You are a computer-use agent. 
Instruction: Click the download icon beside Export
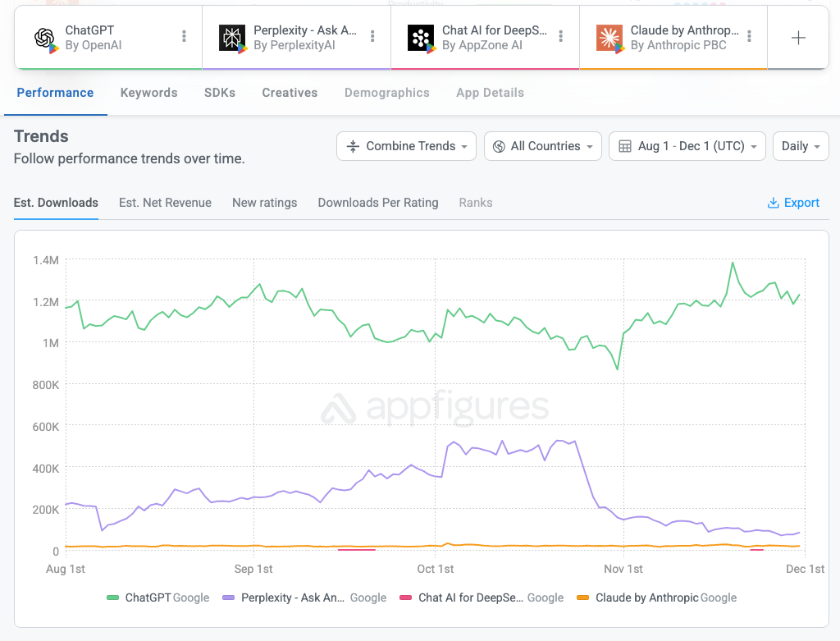click(x=773, y=203)
